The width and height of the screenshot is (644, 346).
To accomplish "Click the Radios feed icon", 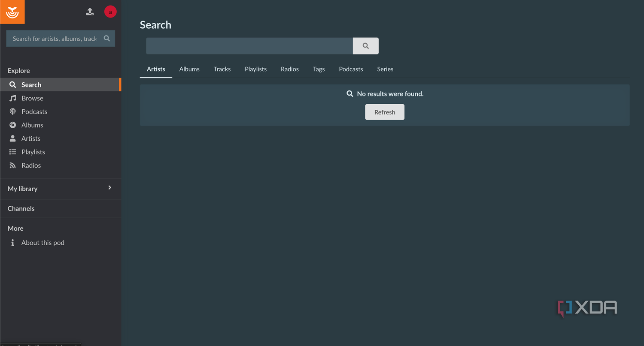I will pyautogui.click(x=13, y=165).
